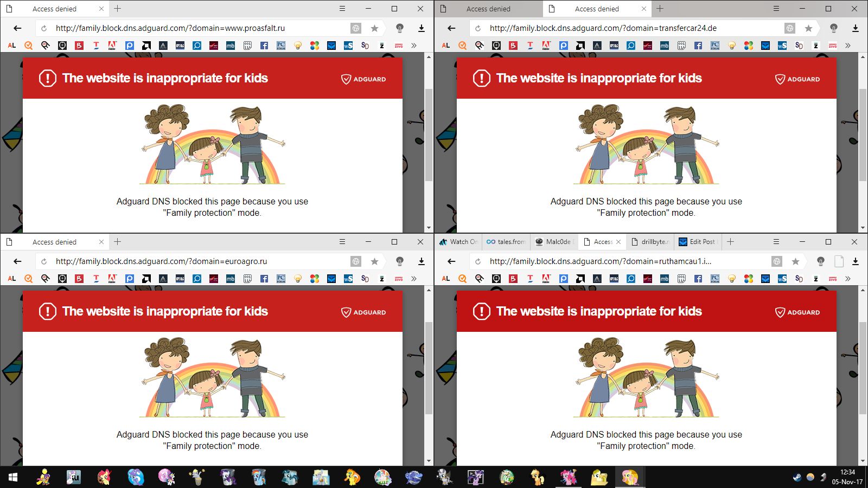
Task: Open the Adobe bookmark in the proasfalt.ru window
Action: click(x=112, y=46)
